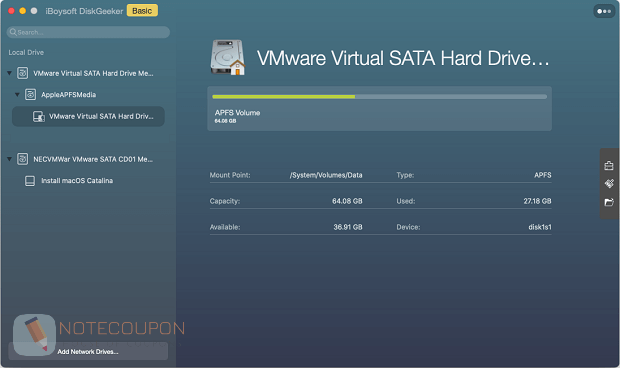Click the 27.18 GB used value
The width and height of the screenshot is (620, 368).
click(537, 201)
